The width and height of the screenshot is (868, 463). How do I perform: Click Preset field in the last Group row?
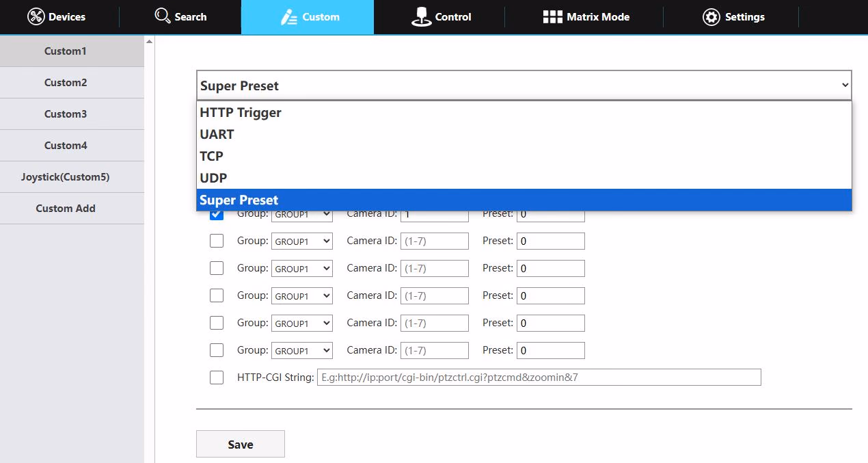point(551,350)
